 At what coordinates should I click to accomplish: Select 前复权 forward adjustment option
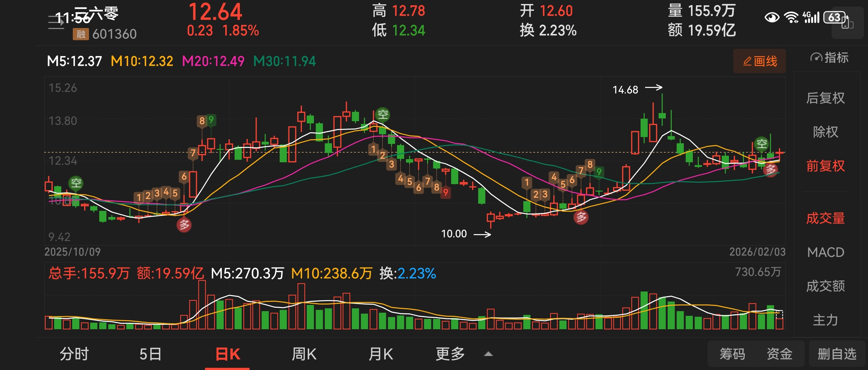click(x=825, y=166)
